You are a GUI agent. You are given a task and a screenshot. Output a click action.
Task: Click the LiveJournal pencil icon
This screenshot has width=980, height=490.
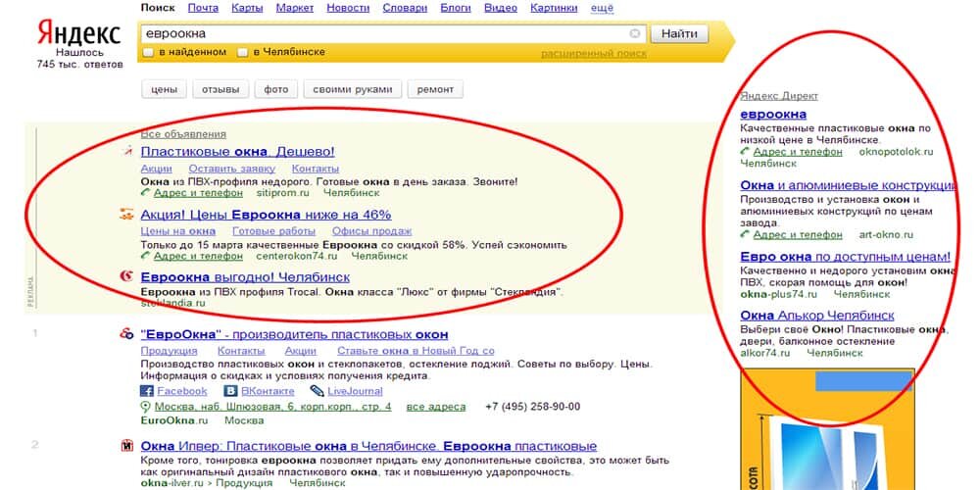click(317, 391)
